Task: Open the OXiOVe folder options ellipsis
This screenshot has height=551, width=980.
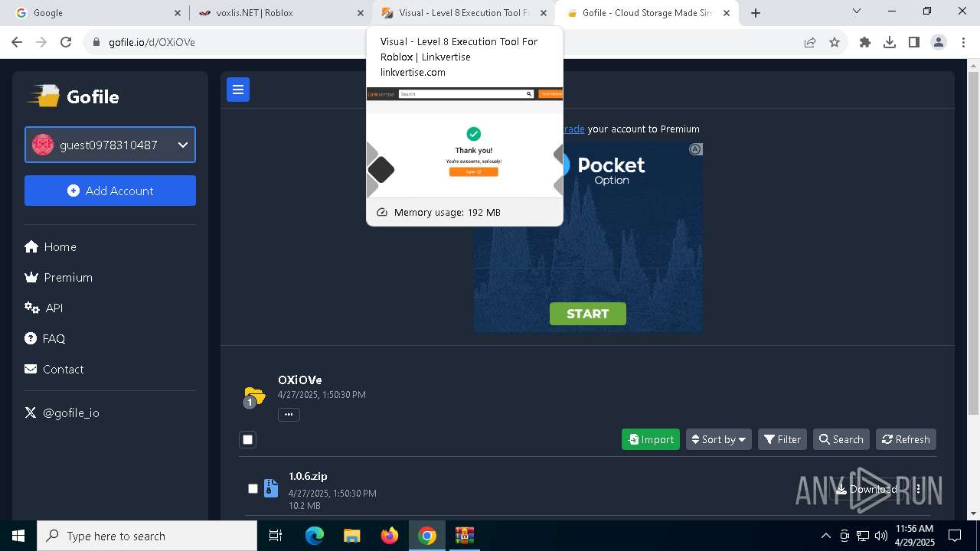Action: [x=289, y=414]
